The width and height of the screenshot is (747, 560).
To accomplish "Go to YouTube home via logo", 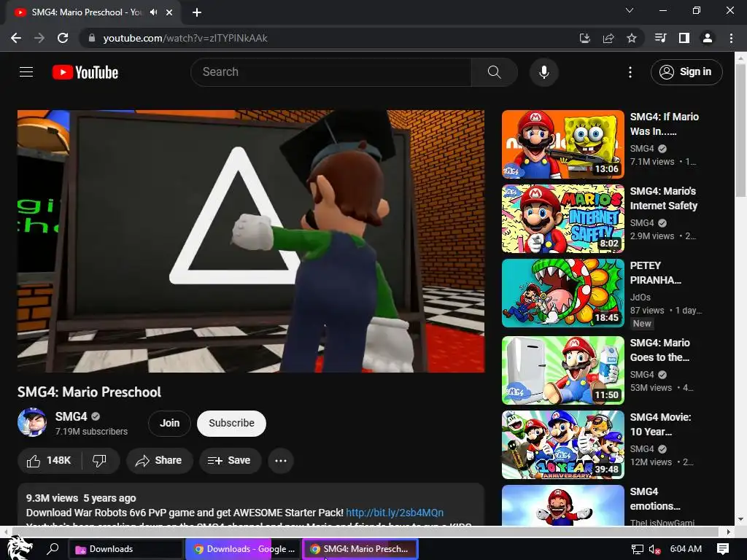I will tap(85, 72).
